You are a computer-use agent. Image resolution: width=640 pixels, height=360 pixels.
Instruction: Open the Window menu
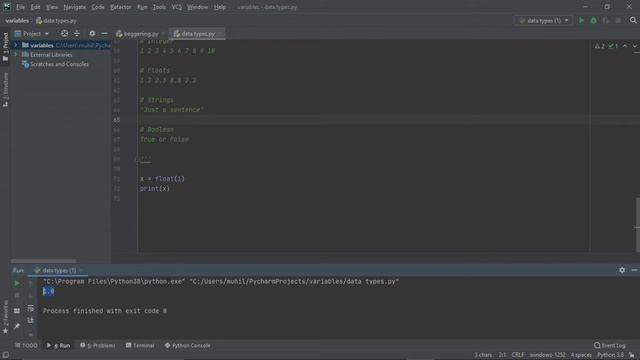click(198, 7)
